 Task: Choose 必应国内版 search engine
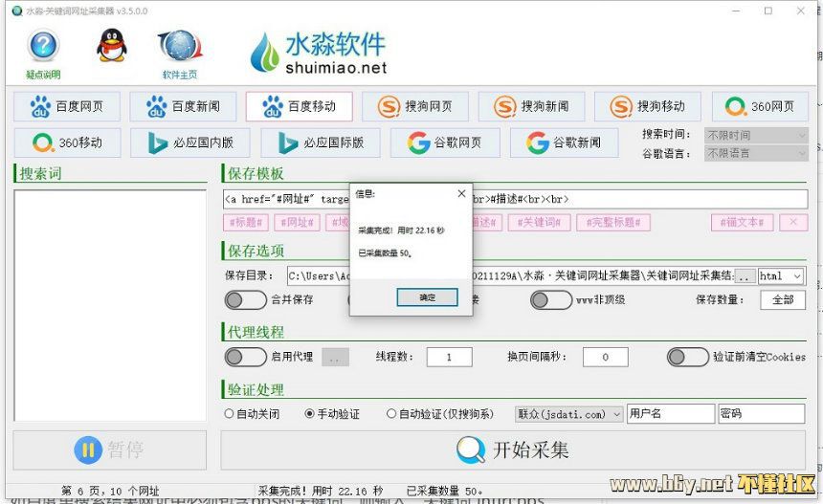click(x=190, y=142)
